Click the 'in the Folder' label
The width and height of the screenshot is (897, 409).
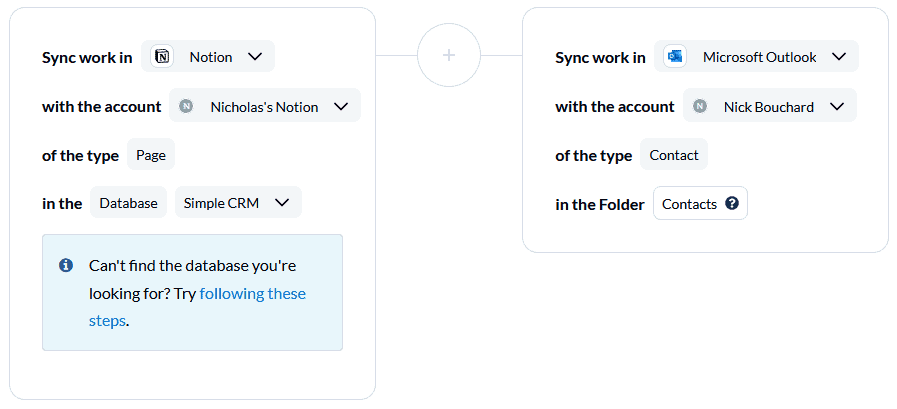(600, 204)
